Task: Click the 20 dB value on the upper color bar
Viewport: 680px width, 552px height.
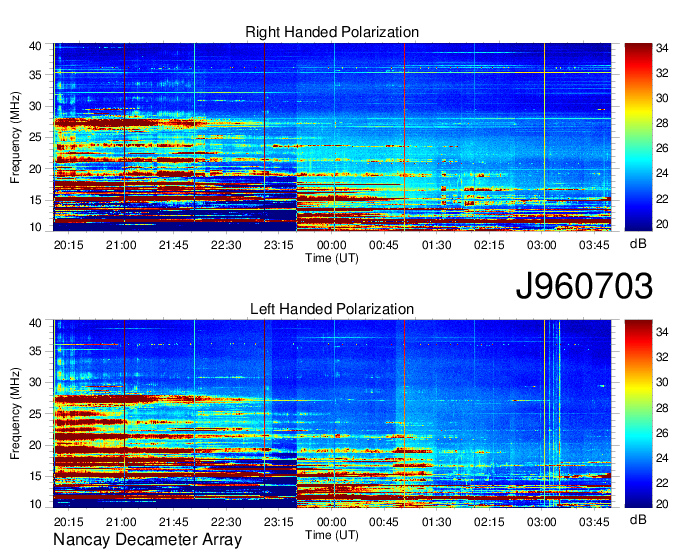Action: point(662,224)
